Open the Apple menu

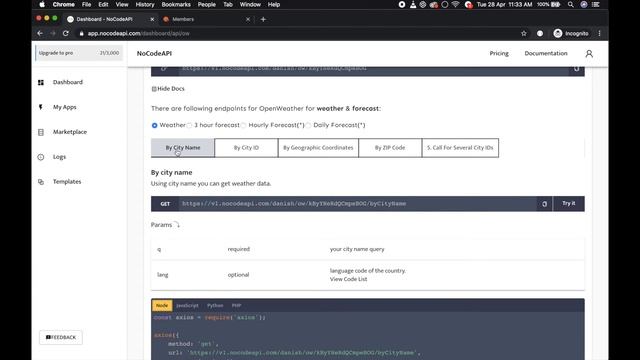click(x=42, y=4)
